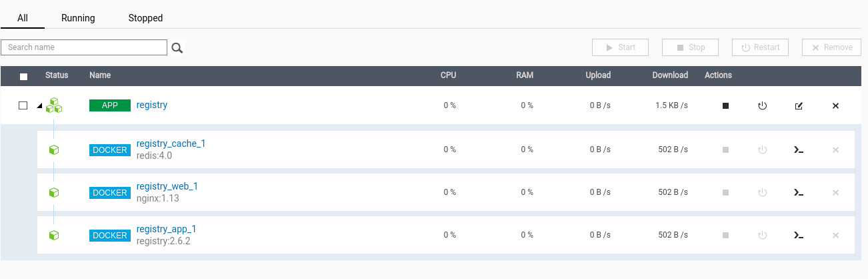The height and width of the screenshot is (279, 868).
Task: Click the search magnifier icon
Action: pos(177,47)
